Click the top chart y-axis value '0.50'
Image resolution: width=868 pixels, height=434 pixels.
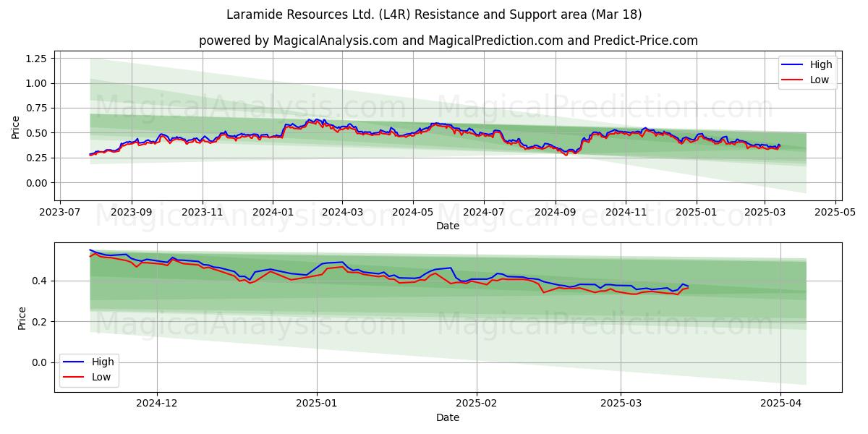[36, 133]
